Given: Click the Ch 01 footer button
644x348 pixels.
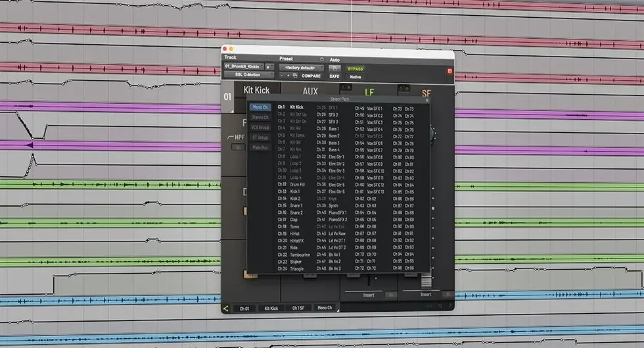Looking at the screenshot, I should pyautogui.click(x=244, y=309).
